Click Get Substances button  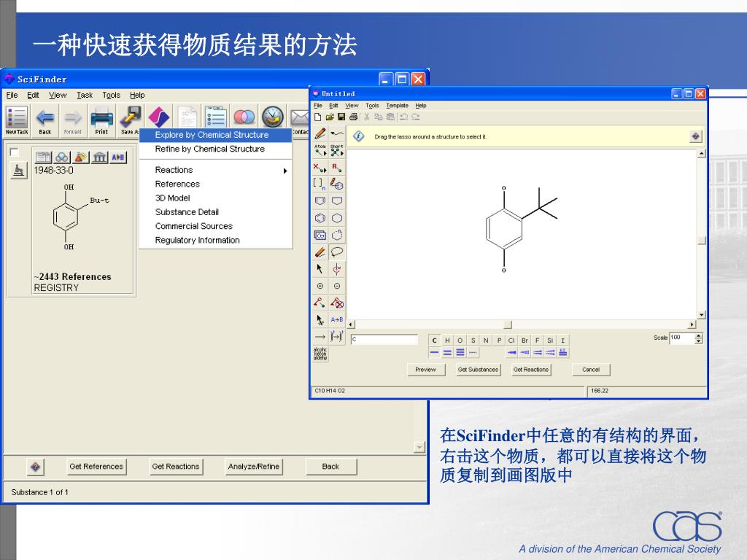[x=478, y=370]
